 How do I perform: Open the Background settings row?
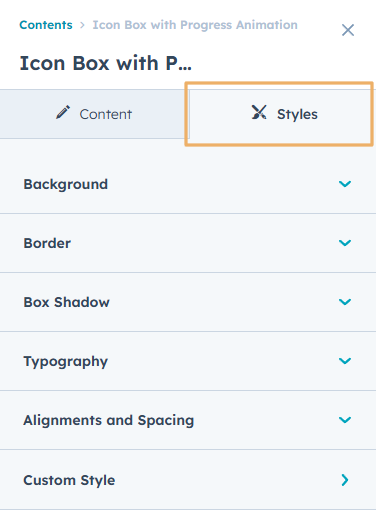188,184
